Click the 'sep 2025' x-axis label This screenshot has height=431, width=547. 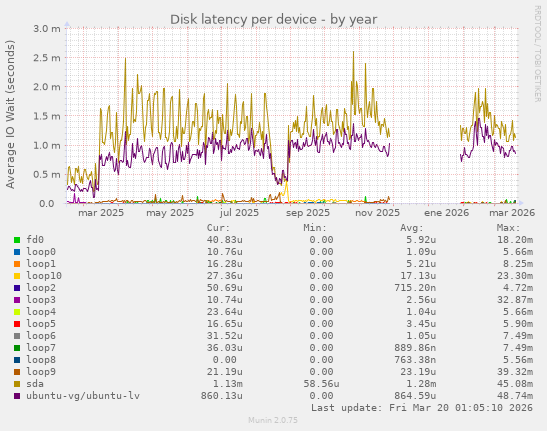tap(308, 213)
